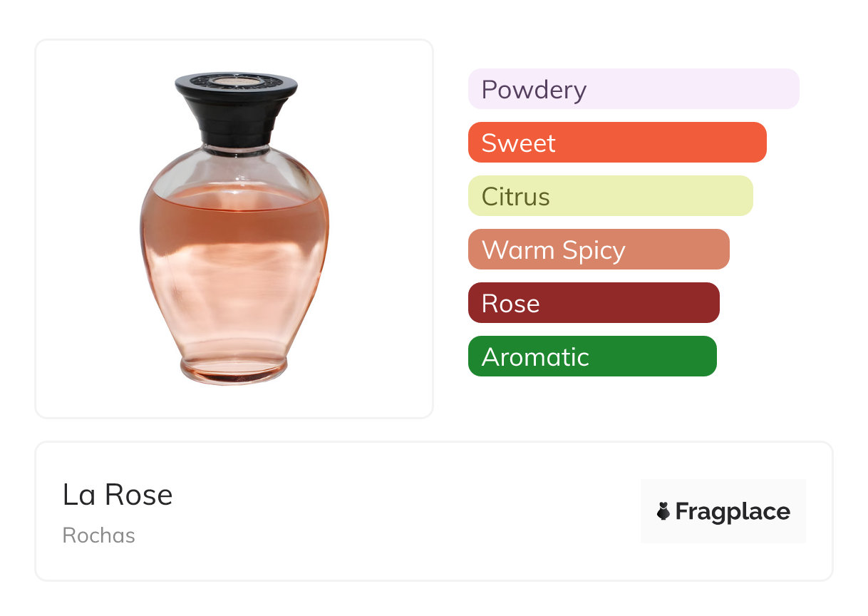
Task: Select the green Aromatic accord bar
Action: [592, 356]
